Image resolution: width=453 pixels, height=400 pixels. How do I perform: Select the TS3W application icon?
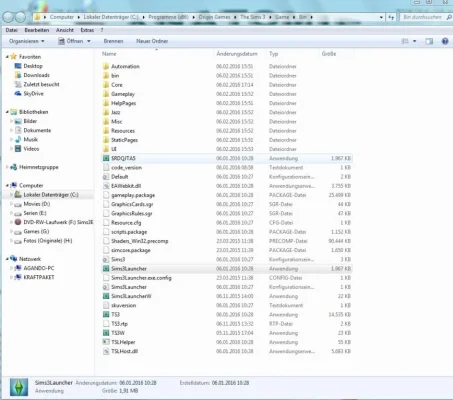click(x=106, y=333)
